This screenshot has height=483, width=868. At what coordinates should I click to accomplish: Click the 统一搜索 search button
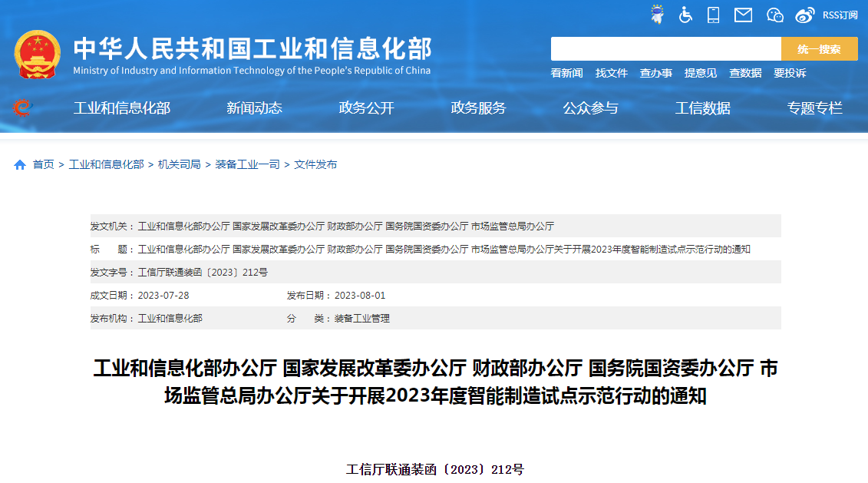coord(820,48)
